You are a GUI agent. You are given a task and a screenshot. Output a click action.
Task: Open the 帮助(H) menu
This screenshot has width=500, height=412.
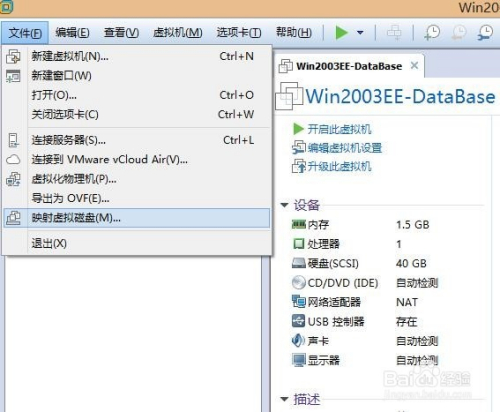294,33
